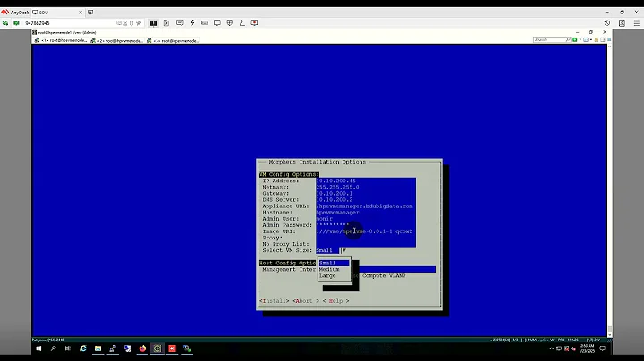
Task: Show hidden system tray icons
Action: point(551,348)
